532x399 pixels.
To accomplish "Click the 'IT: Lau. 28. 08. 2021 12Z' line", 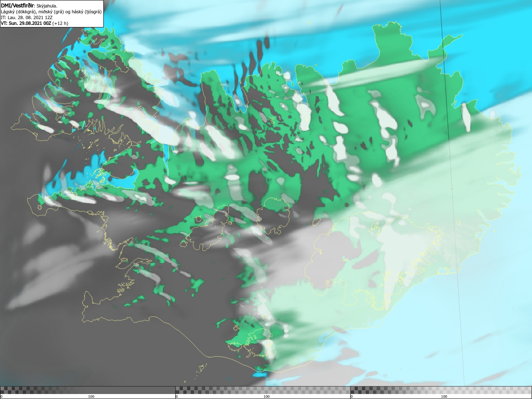I will pyautogui.click(x=27, y=17).
